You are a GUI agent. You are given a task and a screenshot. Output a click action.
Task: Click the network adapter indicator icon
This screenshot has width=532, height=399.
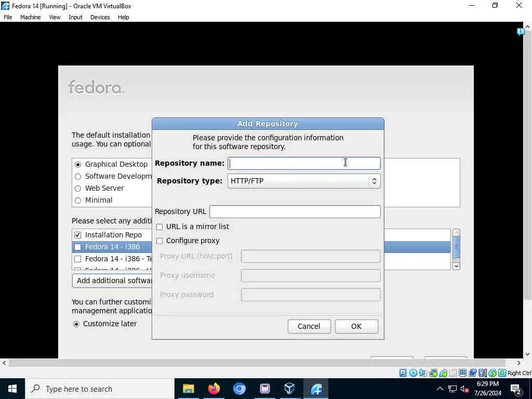point(433,373)
